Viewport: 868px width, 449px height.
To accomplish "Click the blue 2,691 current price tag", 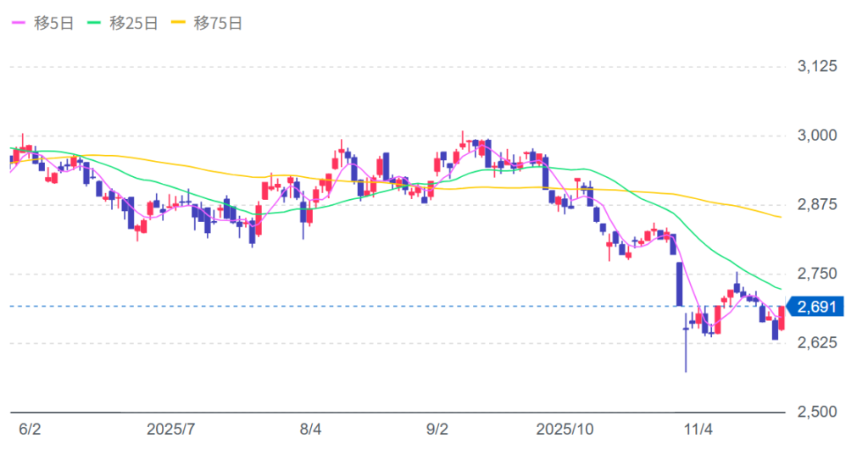I will [816, 307].
